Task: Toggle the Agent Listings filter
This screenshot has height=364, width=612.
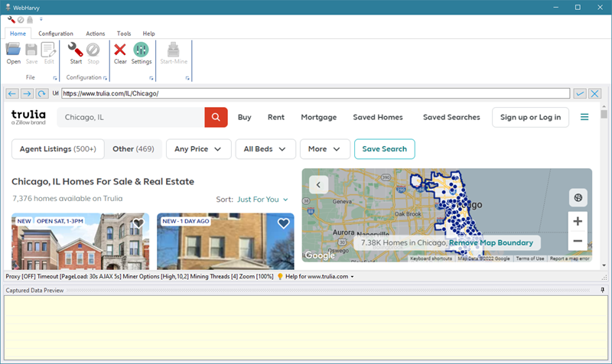Action: coord(57,149)
